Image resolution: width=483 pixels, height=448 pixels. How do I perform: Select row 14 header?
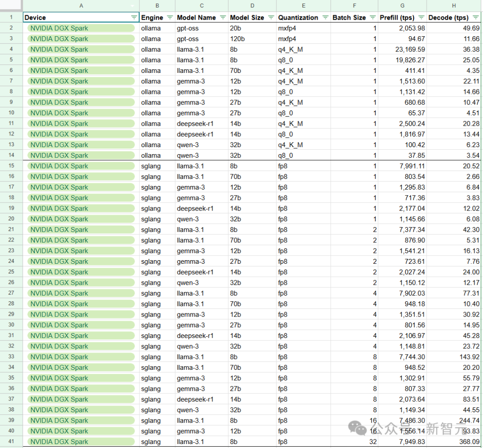click(x=11, y=155)
